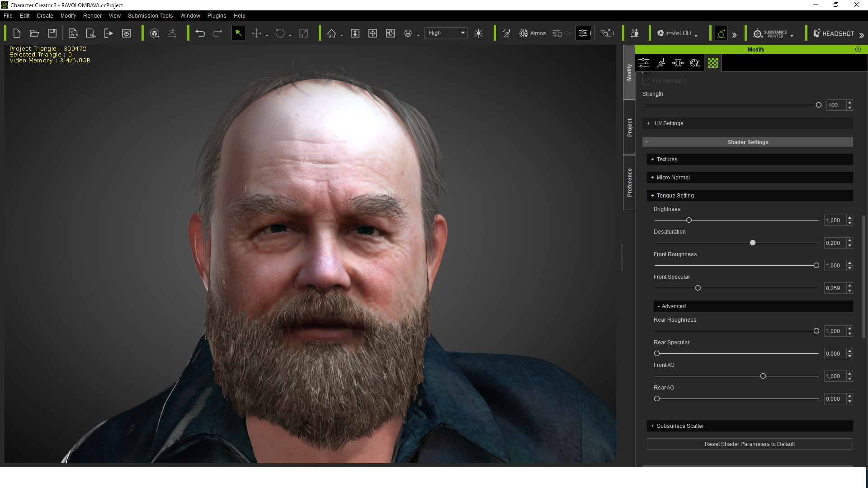This screenshot has width=868, height=488.
Task: Click the sun lighting icon
Action: pyautogui.click(x=479, y=33)
